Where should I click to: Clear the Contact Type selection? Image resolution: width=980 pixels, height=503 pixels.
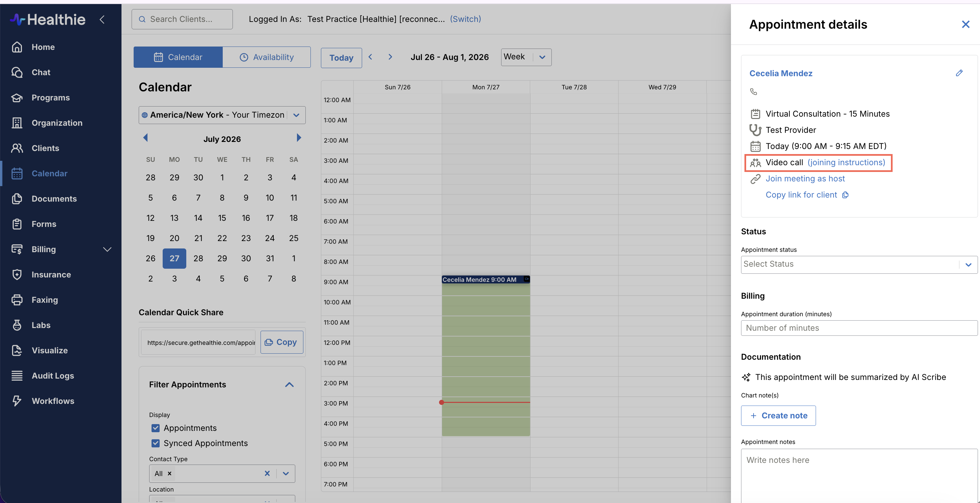coord(267,473)
